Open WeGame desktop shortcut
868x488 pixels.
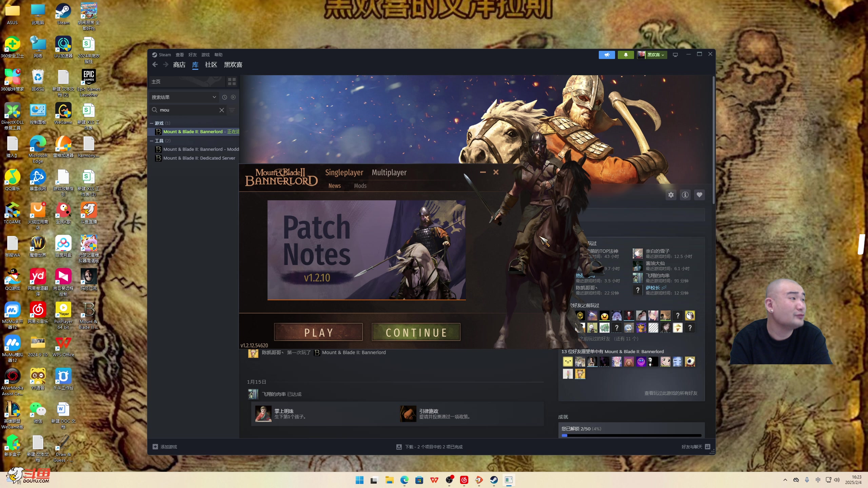click(x=63, y=114)
